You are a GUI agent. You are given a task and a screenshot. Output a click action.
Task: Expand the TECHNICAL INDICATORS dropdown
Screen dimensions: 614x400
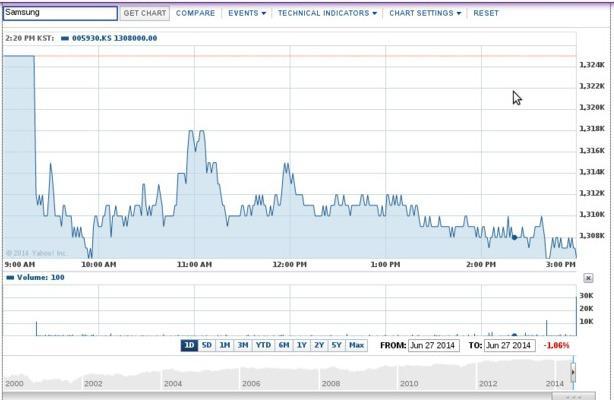pos(327,13)
